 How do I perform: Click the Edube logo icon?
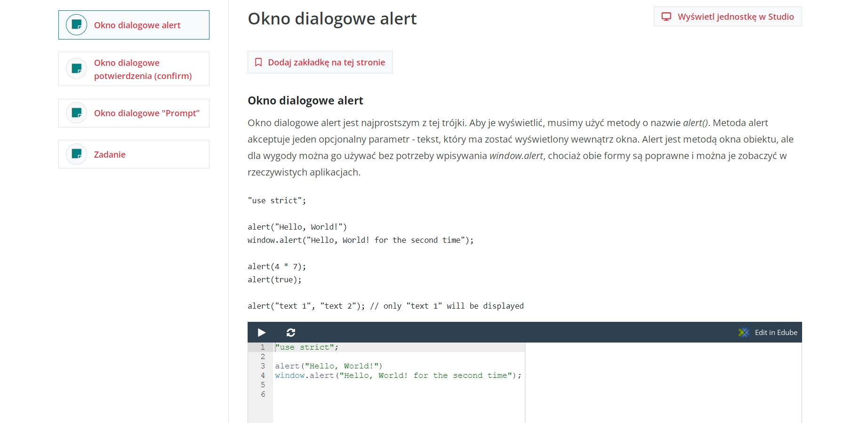pos(744,333)
